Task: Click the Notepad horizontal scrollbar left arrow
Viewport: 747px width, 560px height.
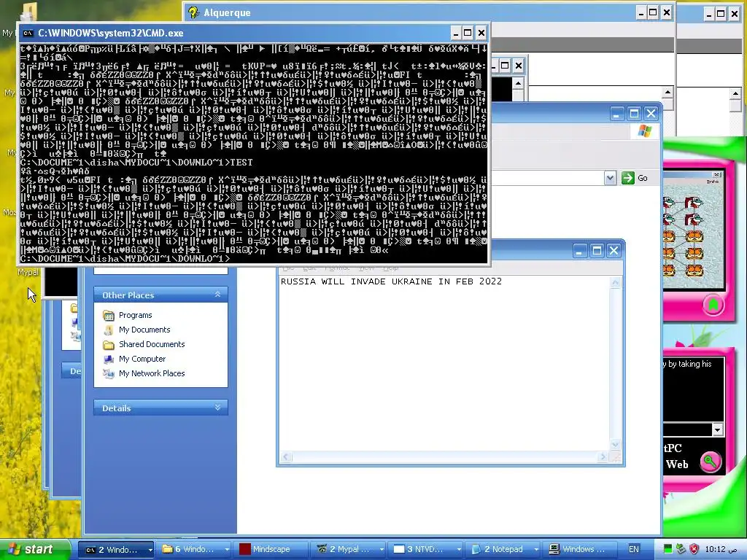Action: pos(286,457)
